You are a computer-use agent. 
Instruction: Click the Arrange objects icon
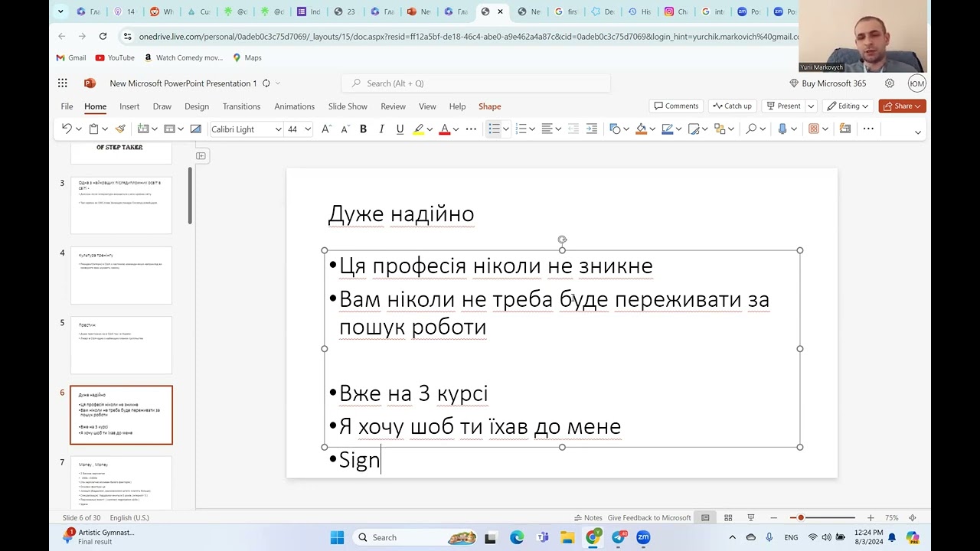click(720, 129)
